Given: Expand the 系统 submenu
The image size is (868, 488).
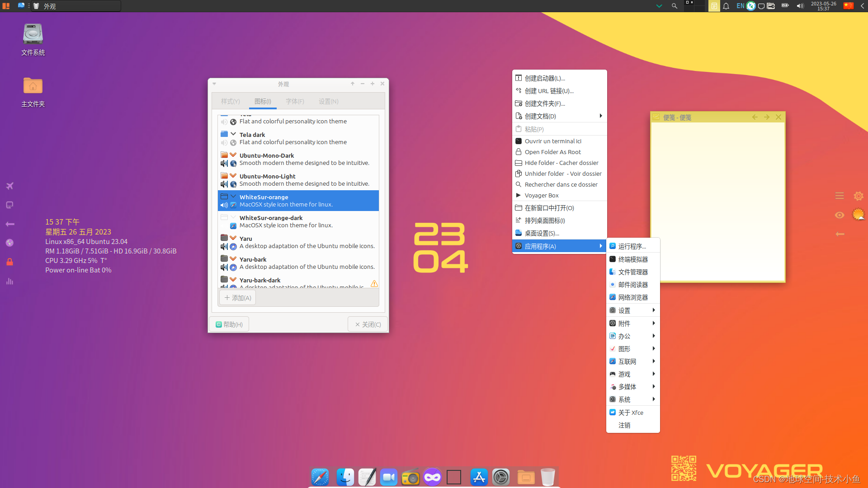Looking at the screenshot, I should pos(633,399).
